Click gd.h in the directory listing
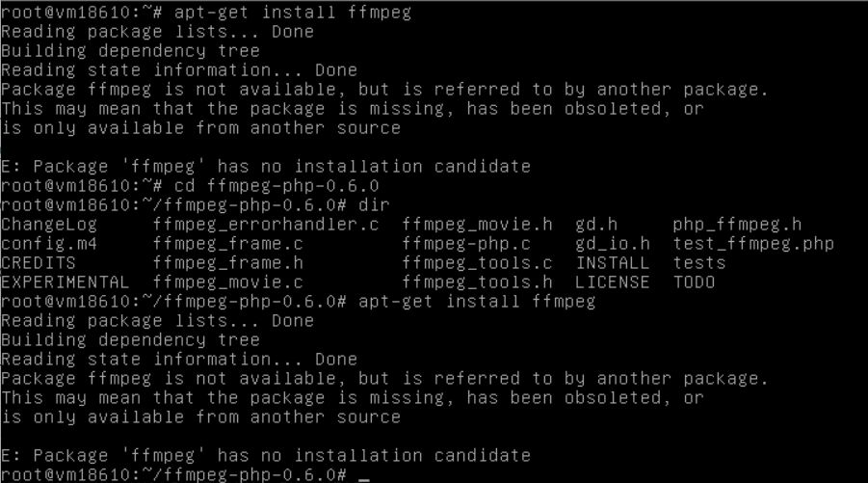868x483 pixels. pyautogui.click(x=596, y=225)
